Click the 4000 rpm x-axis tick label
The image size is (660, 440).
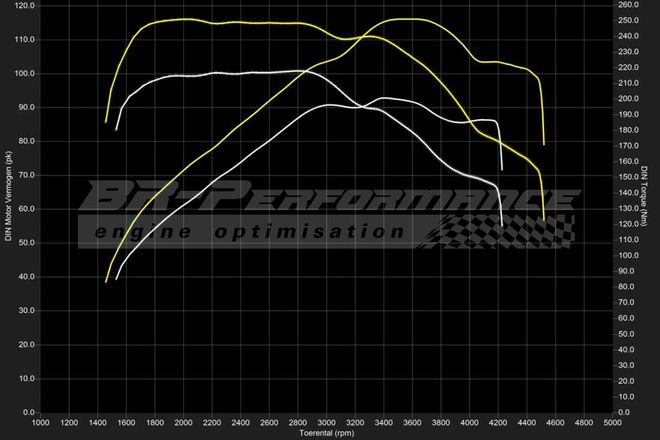(x=469, y=423)
